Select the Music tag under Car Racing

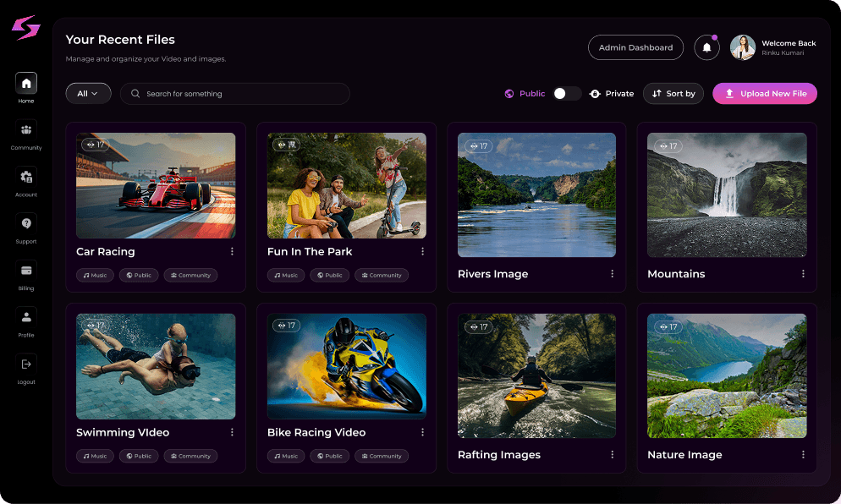pos(95,275)
